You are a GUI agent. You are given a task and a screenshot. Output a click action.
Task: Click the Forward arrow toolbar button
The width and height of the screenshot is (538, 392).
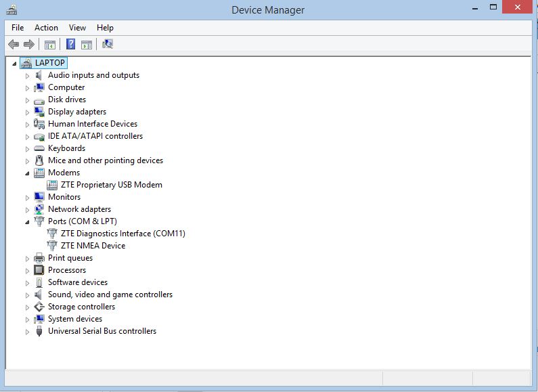[28, 45]
